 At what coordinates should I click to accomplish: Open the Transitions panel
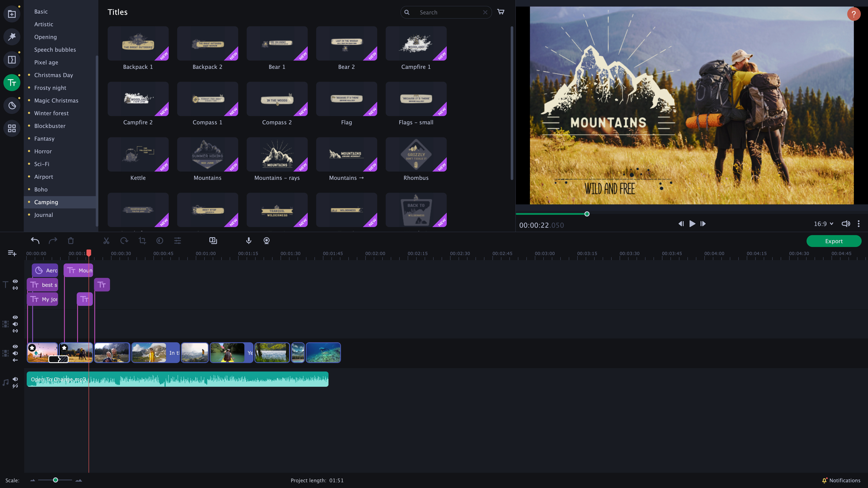(x=12, y=60)
